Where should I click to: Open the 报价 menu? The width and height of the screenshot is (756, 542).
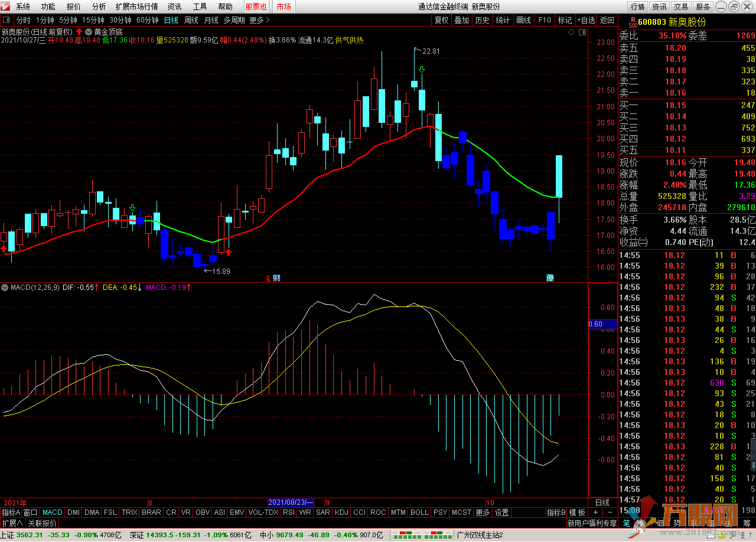[74, 6]
